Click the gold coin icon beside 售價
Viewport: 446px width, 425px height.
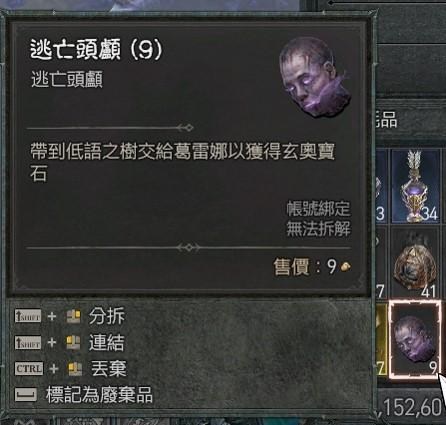point(345,267)
